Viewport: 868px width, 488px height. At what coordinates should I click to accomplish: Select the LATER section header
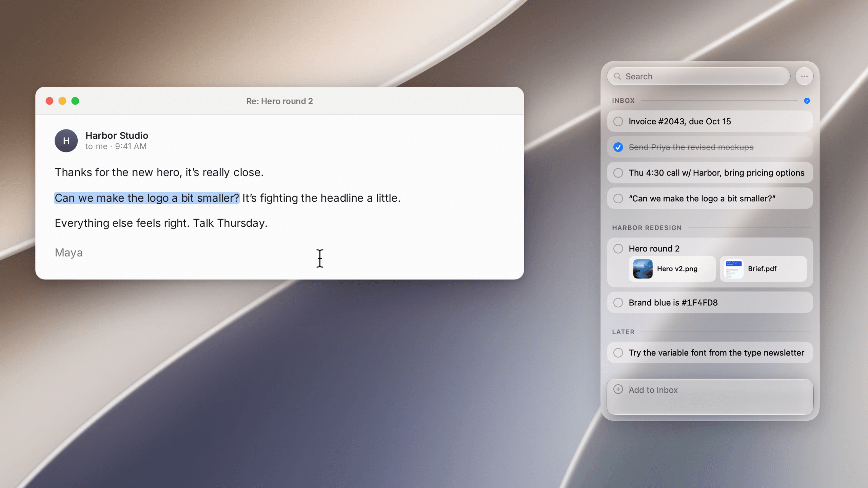(623, 332)
